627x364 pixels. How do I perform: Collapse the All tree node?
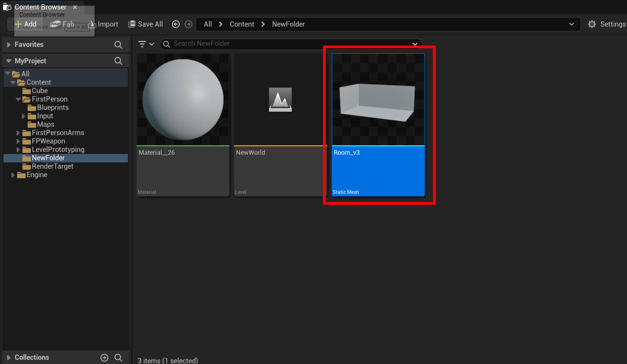(x=8, y=73)
